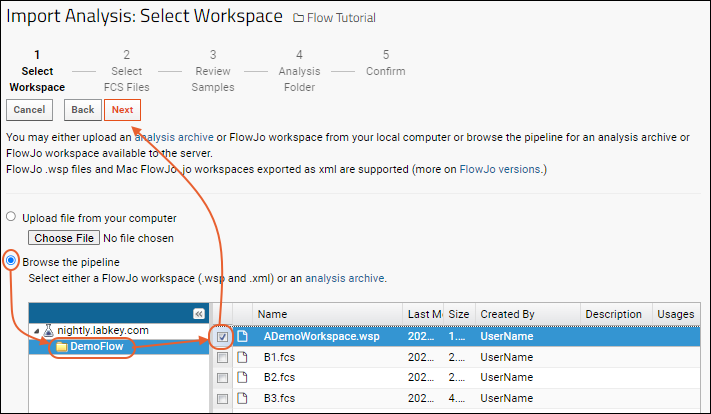
Task: Click the B2.fcs file icon
Action: coord(243,378)
